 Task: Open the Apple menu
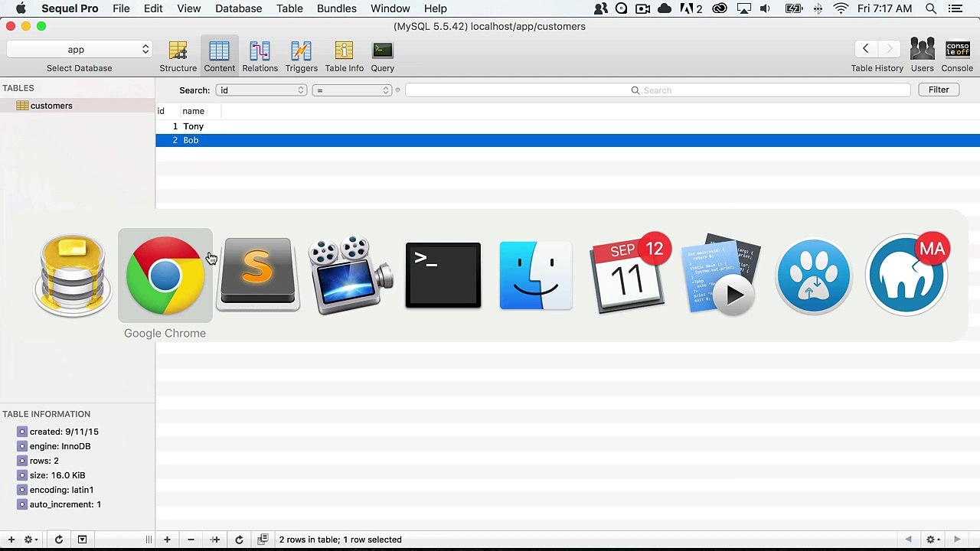[21, 8]
